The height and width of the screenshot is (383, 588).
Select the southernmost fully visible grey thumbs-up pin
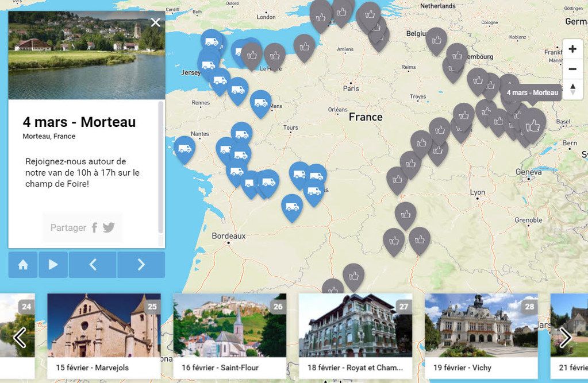coord(353,277)
